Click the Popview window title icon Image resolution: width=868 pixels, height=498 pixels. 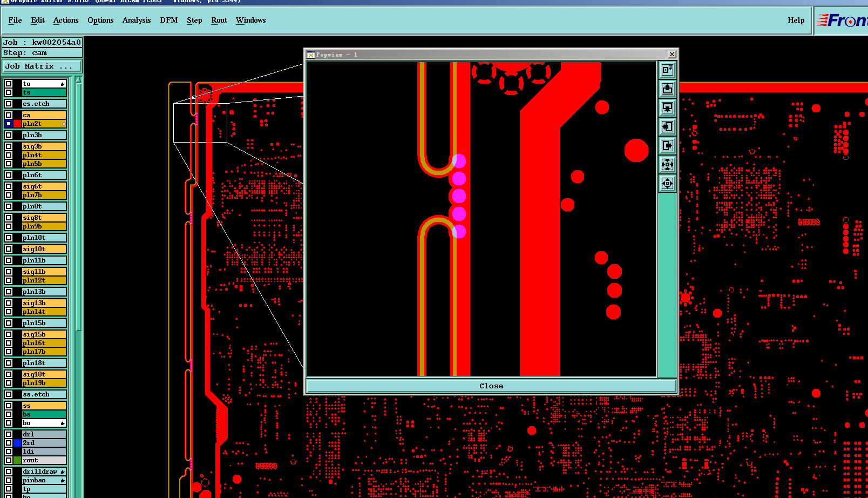point(311,55)
